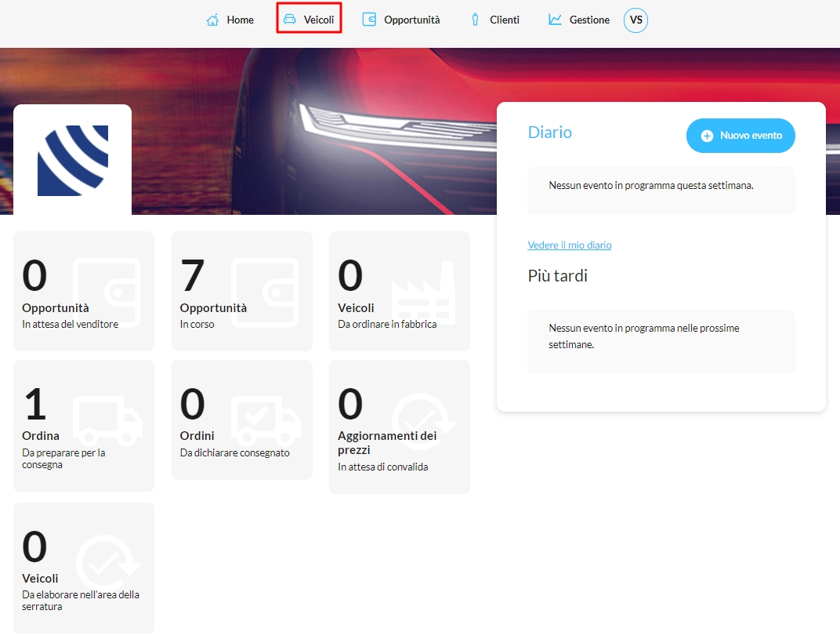Click 'Nessun evento in programma nelle prossime settimane.' text
840x643 pixels.
[x=644, y=336]
